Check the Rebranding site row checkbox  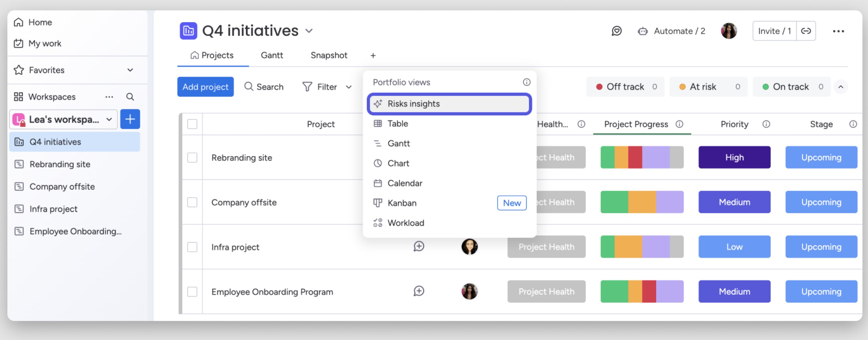click(x=192, y=158)
